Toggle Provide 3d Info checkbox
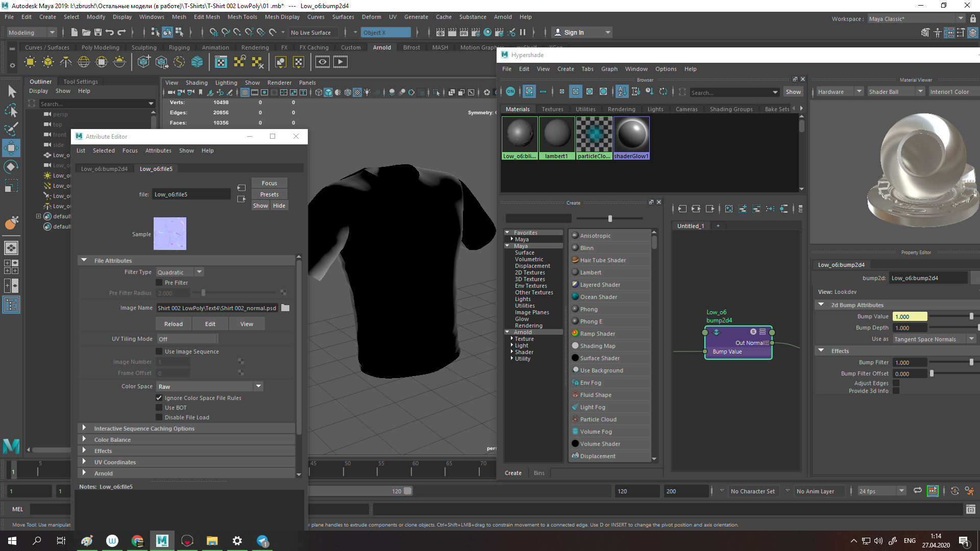 pos(896,391)
